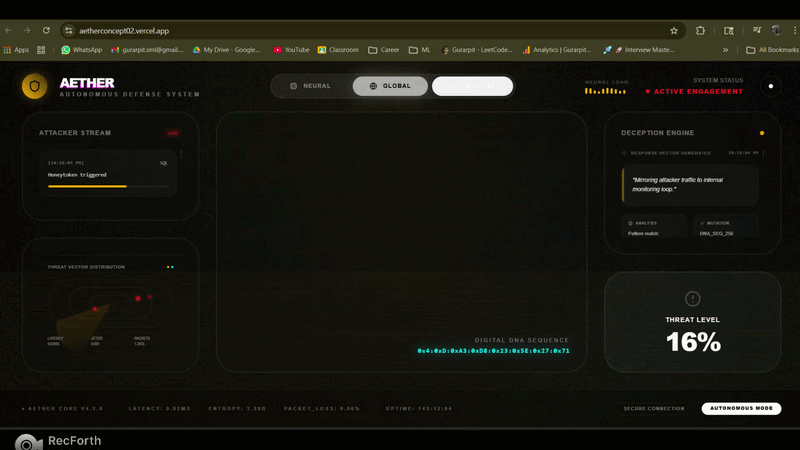Go back in browser
This screenshot has width=800, height=450.
9,31
